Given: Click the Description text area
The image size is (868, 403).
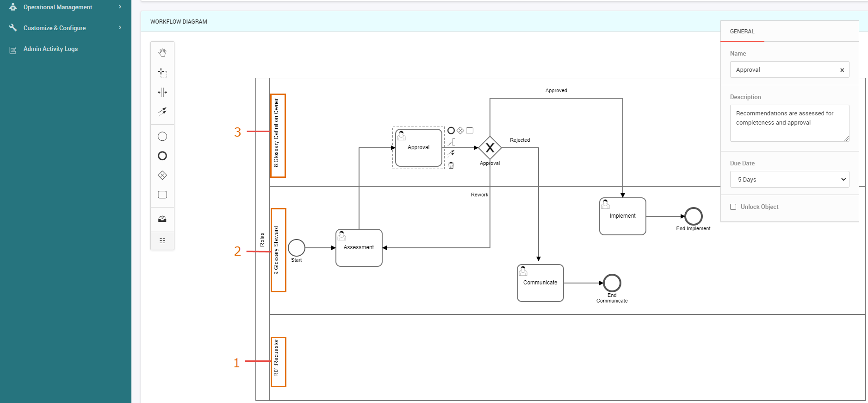Looking at the screenshot, I should (790, 123).
